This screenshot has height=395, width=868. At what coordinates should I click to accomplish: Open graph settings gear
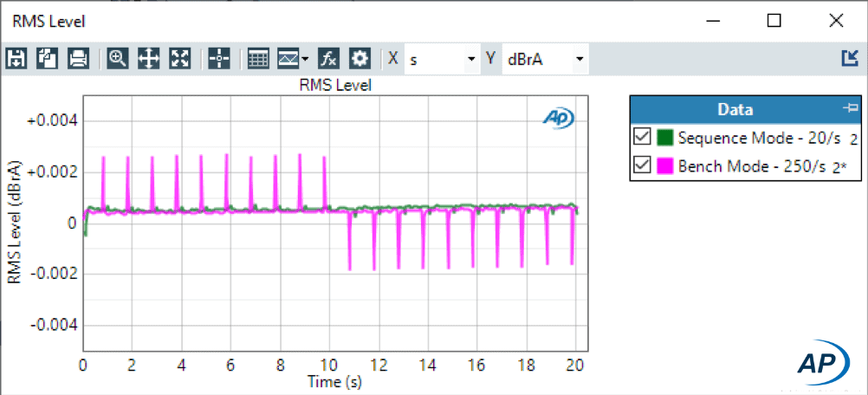pos(360,59)
